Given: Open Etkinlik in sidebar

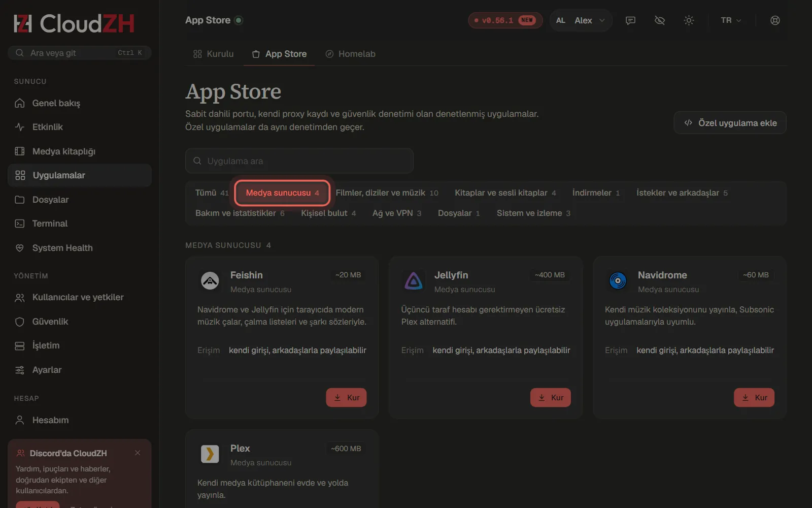Looking at the screenshot, I should [79, 127].
